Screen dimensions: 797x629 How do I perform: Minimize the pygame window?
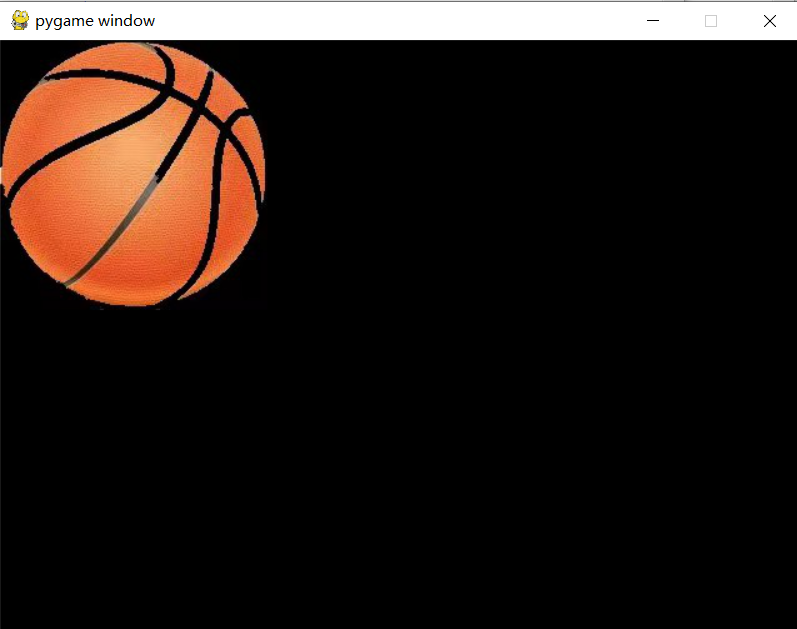pos(653,21)
